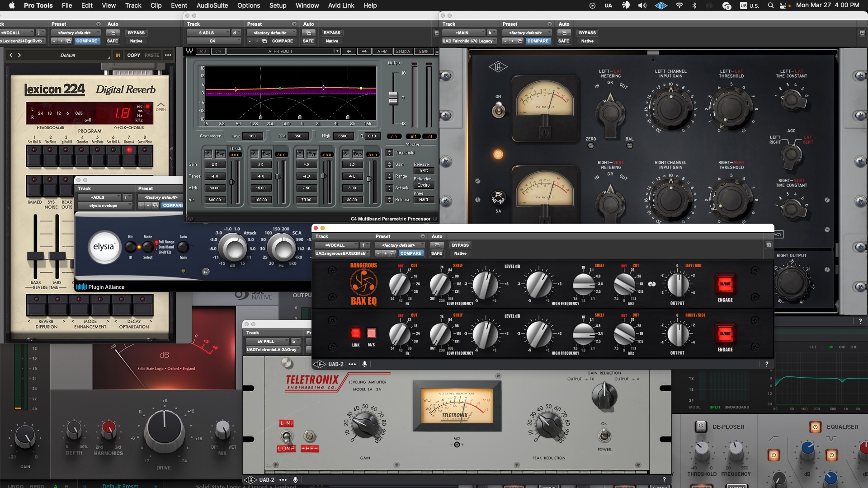Open Preset menu arrow in BAX EQ header
Viewport: 868px width, 488px height.
pyautogui.click(x=423, y=236)
